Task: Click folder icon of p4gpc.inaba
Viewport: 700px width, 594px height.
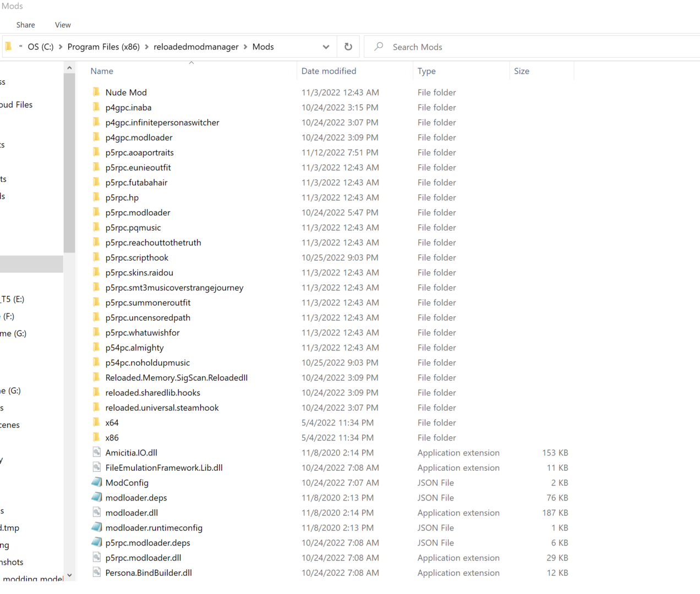Action: click(96, 107)
